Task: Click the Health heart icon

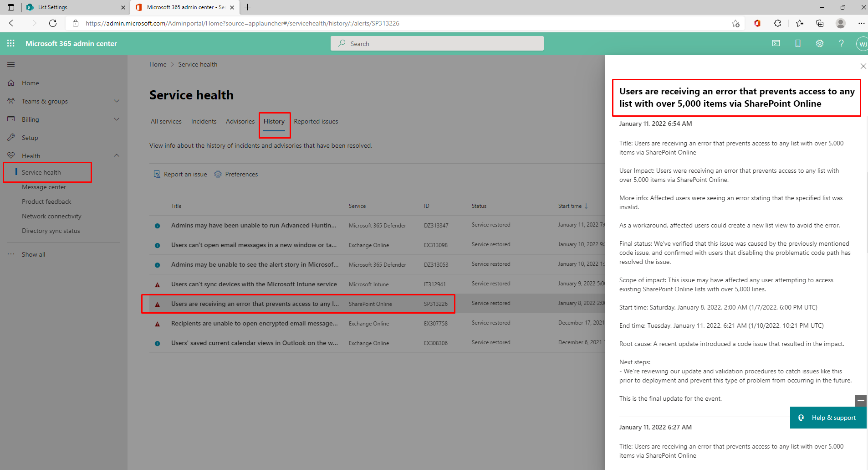Action: click(11, 156)
